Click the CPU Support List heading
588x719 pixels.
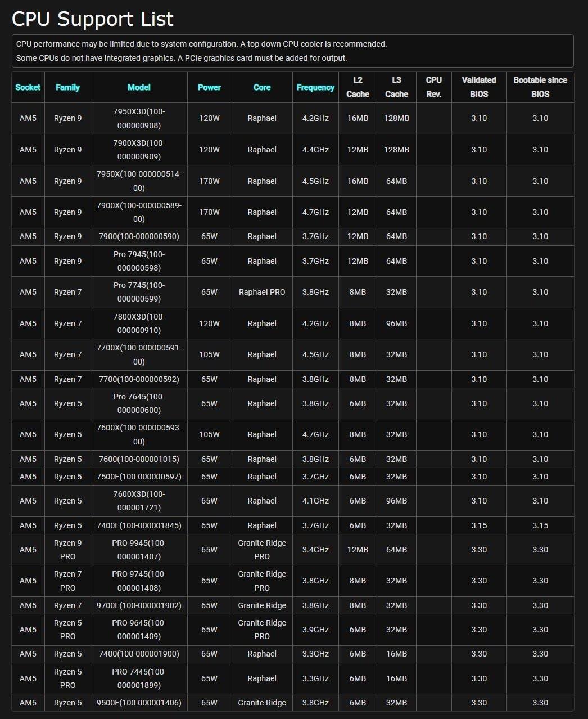tap(93, 19)
